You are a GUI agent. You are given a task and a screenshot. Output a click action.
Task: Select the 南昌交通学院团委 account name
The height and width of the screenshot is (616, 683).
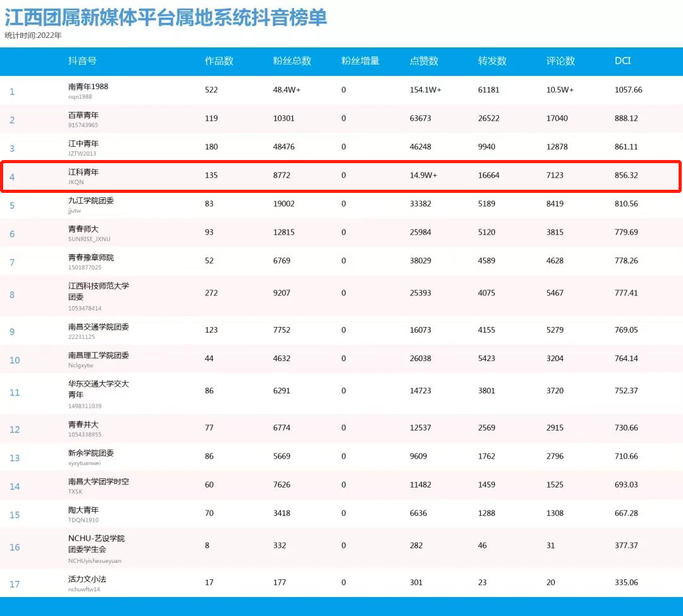tap(99, 327)
